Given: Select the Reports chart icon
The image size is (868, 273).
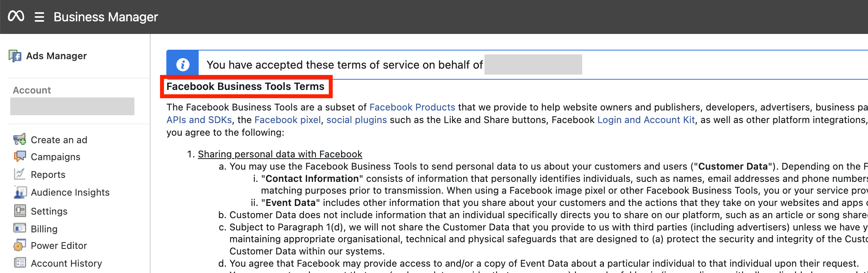Looking at the screenshot, I should (20, 174).
